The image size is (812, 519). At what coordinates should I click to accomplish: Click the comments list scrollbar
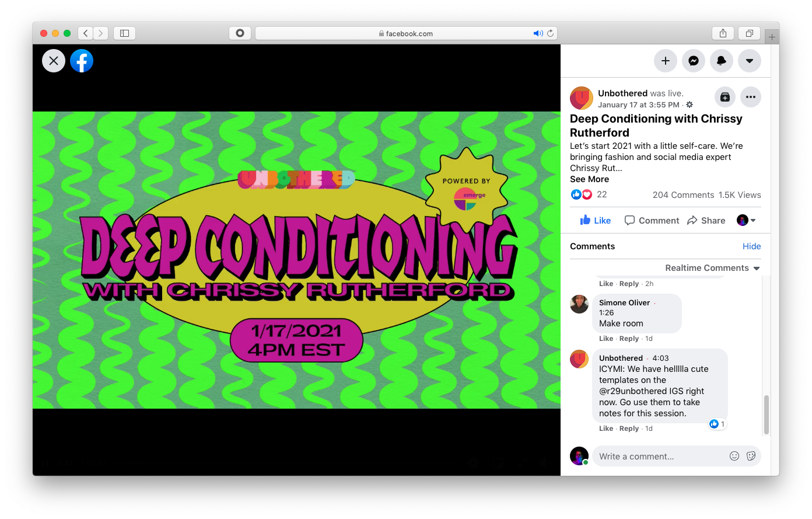coord(766,414)
